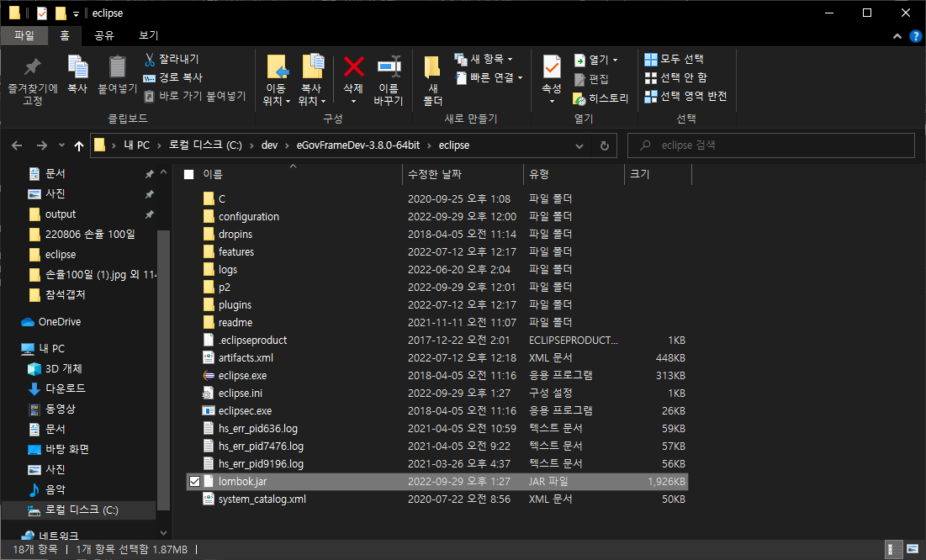The width and height of the screenshot is (926, 560).
Task: Open the Explorer help button
Action: pyautogui.click(x=915, y=36)
